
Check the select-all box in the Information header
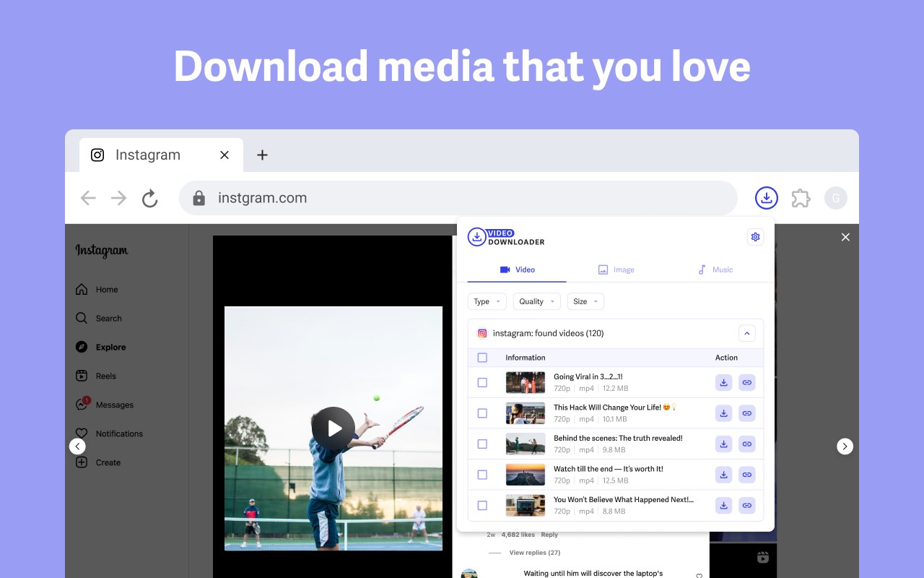(x=482, y=357)
